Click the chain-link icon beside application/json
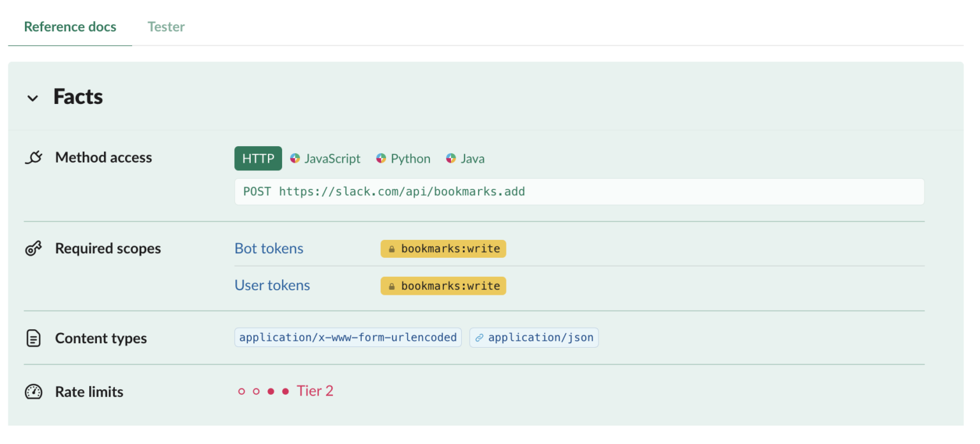 tap(480, 337)
